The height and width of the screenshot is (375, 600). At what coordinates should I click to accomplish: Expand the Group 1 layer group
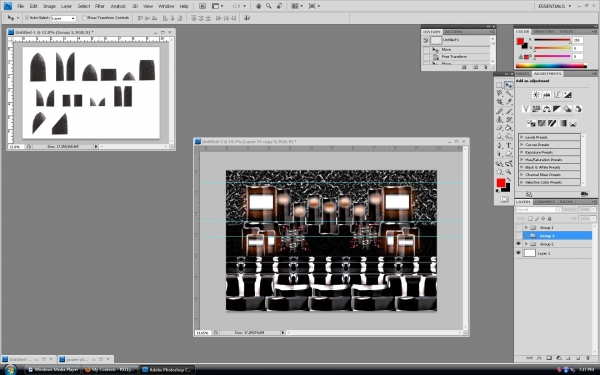coord(527,227)
